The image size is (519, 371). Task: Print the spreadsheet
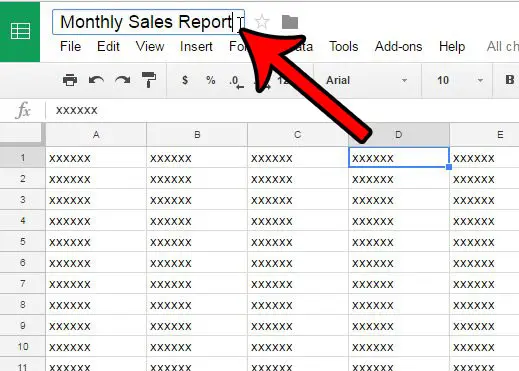tap(70, 80)
